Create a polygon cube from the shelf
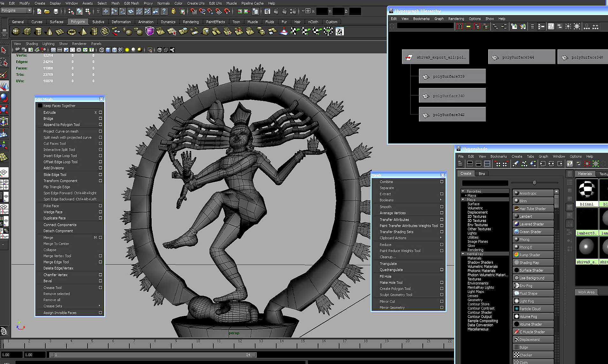This screenshot has height=364, width=608. 27,31
